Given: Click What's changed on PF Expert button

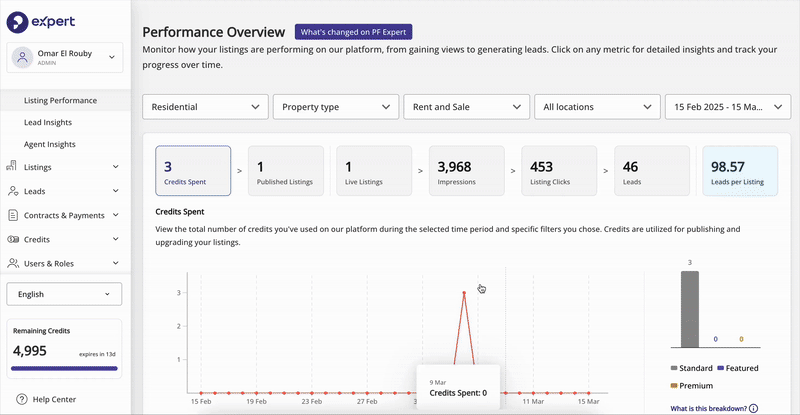Looking at the screenshot, I should [354, 32].
